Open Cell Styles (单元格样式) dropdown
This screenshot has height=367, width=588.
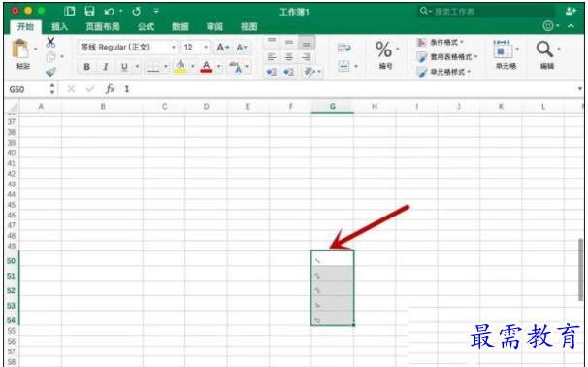coord(443,72)
